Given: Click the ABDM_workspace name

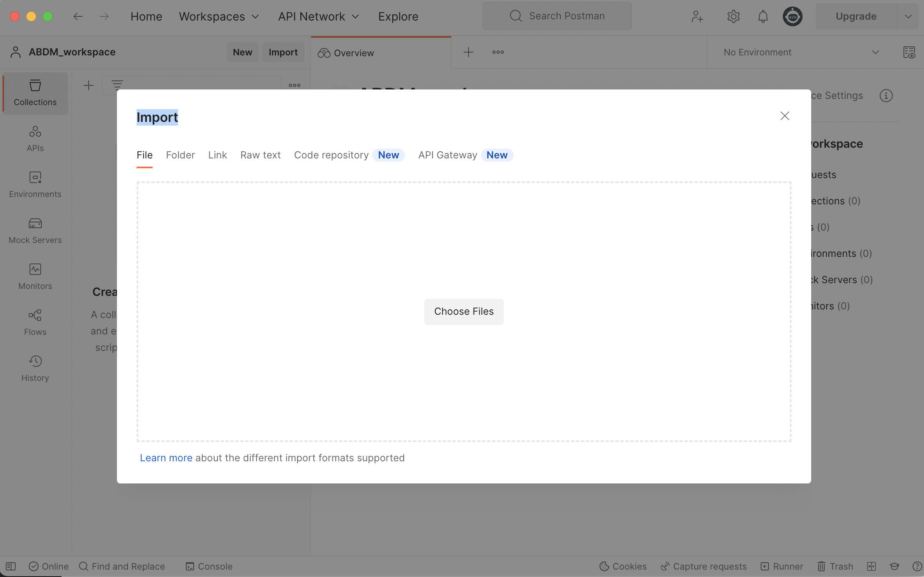Looking at the screenshot, I should [72, 52].
